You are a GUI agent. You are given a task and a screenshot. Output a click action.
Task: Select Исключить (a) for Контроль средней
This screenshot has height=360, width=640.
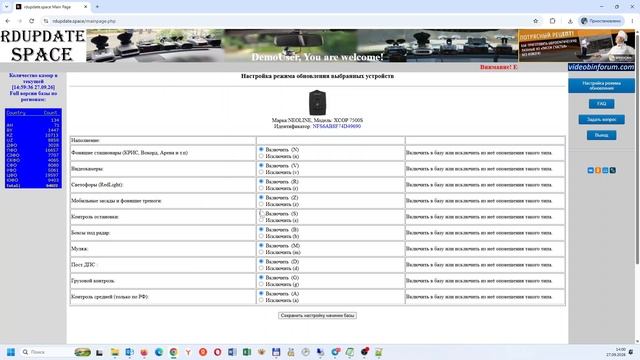[261, 300]
